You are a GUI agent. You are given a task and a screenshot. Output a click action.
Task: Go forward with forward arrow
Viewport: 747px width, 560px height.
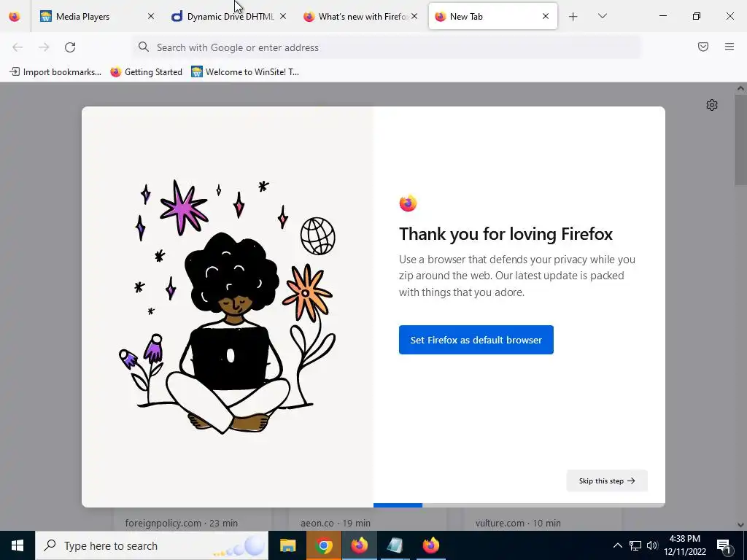(x=44, y=47)
